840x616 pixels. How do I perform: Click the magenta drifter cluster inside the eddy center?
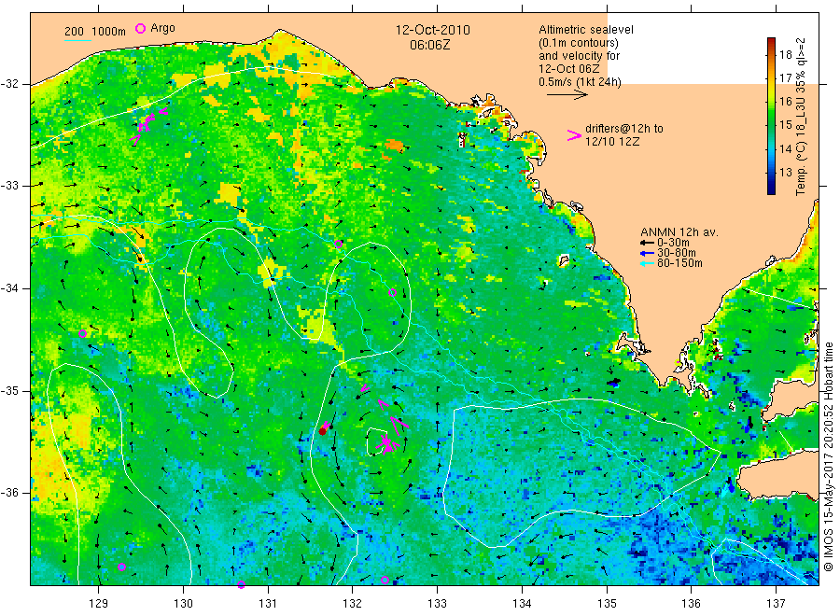(x=388, y=444)
